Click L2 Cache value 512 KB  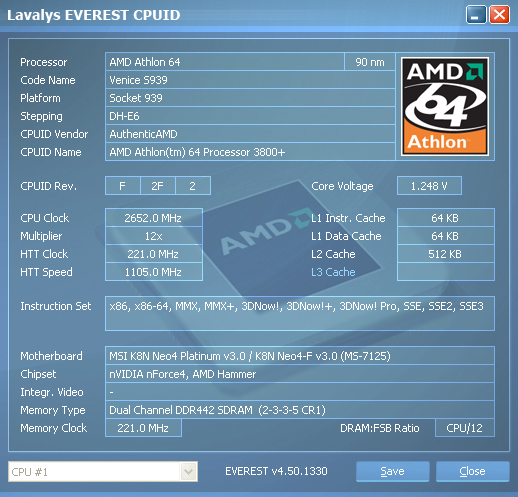446,254
